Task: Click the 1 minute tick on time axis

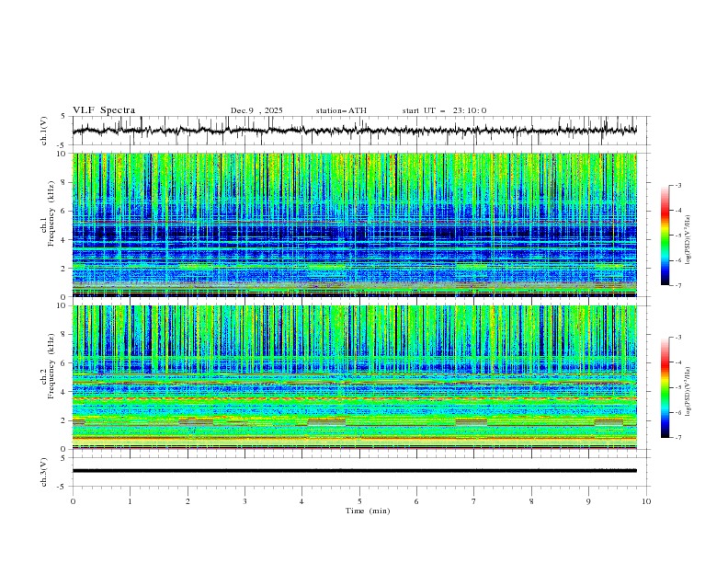Action: point(130,501)
